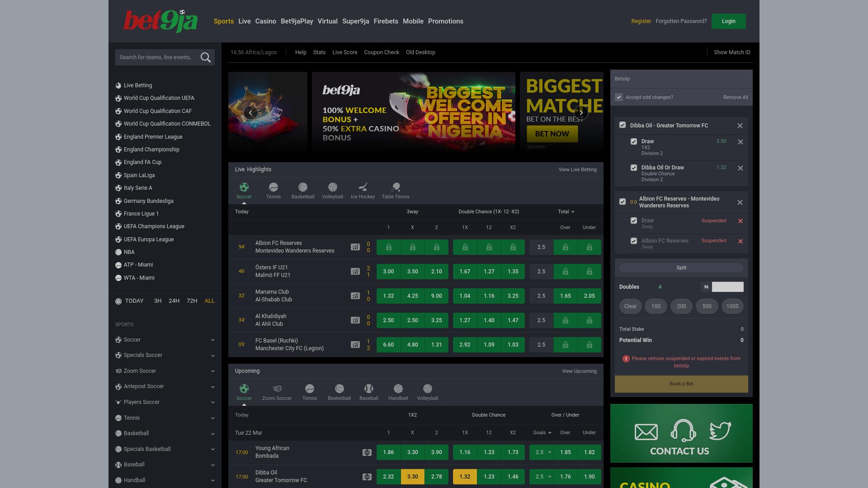Uncheck Dibba Oil Or Draw checkbox

tap(634, 168)
